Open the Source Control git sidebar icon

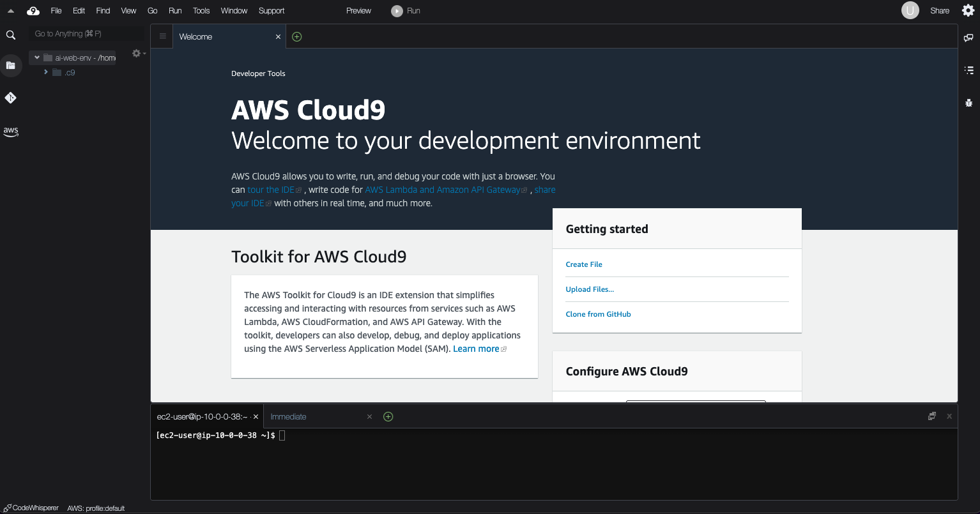click(11, 98)
